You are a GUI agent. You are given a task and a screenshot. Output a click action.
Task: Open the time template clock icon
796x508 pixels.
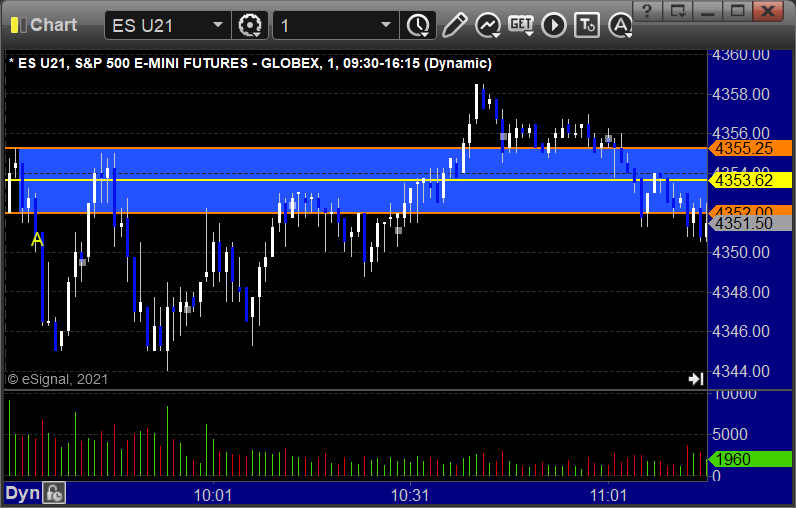point(418,25)
